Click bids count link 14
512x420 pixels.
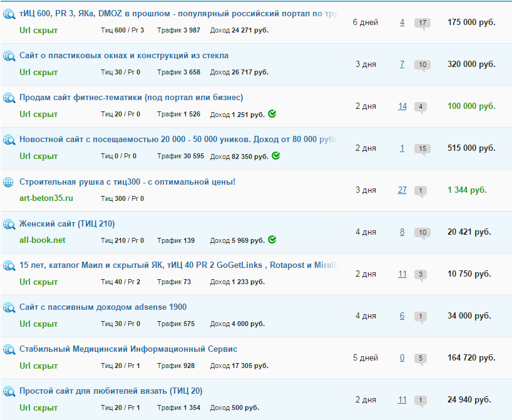402,106
